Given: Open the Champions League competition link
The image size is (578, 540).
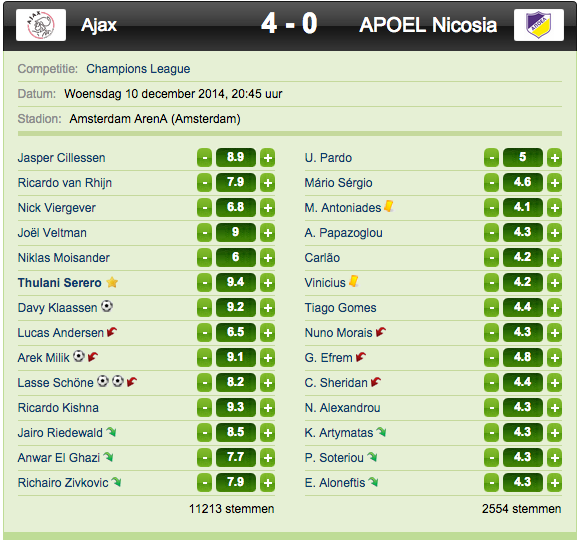Looking at the screenshot, I should tap(138, 69).
